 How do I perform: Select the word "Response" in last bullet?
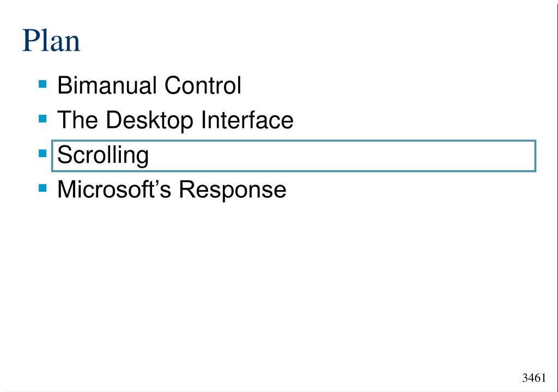[x=233, y=190]
